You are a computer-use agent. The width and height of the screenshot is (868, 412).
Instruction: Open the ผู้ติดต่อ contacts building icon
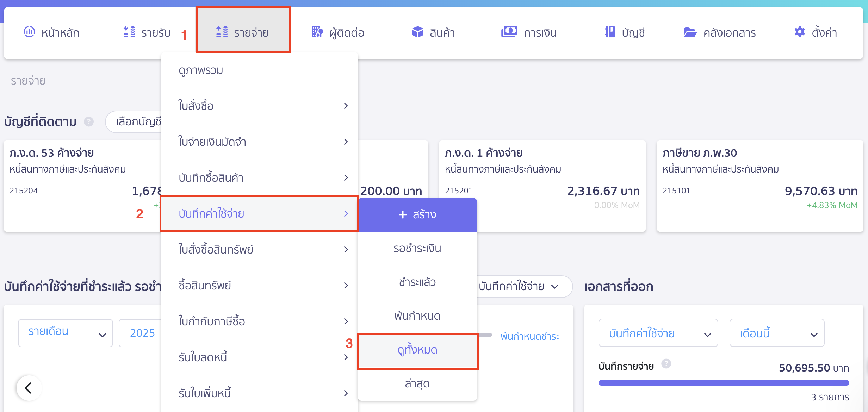point(317,32)
